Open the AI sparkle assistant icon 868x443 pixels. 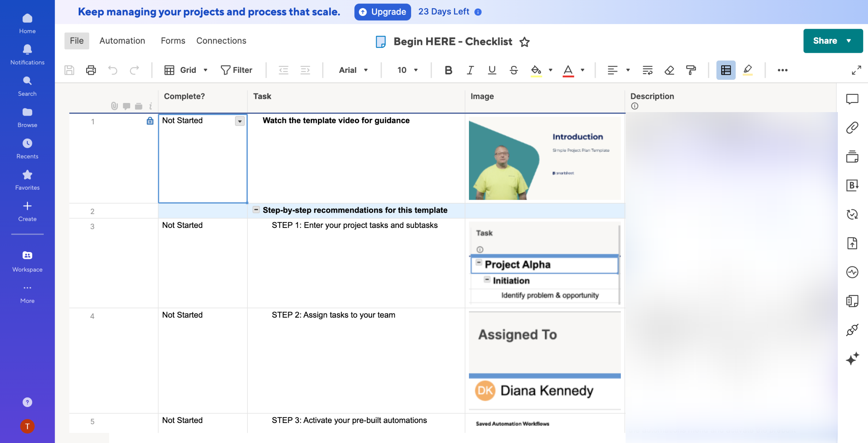(852, 358)
